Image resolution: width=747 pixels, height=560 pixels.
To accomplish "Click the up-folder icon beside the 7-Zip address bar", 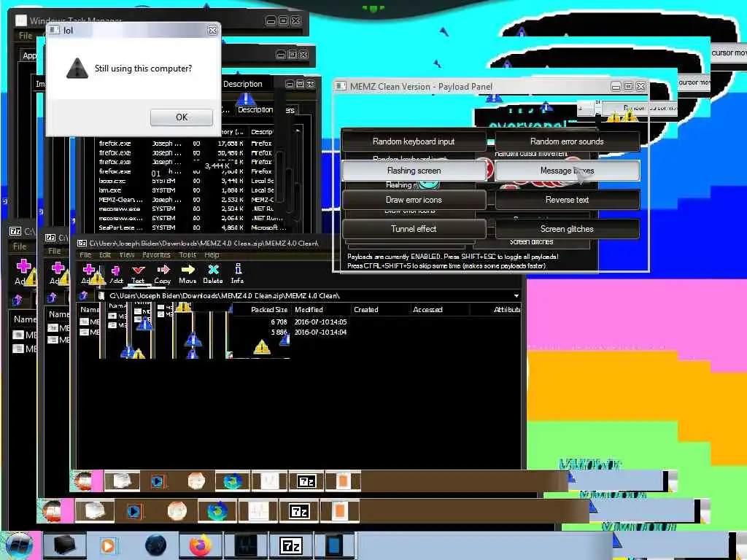I will pyautogui.click(x=83, y=296).
